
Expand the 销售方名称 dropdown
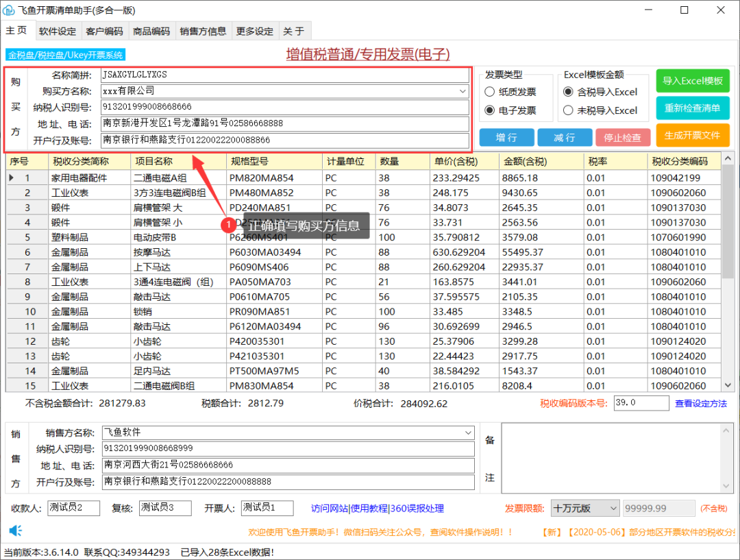468,433
